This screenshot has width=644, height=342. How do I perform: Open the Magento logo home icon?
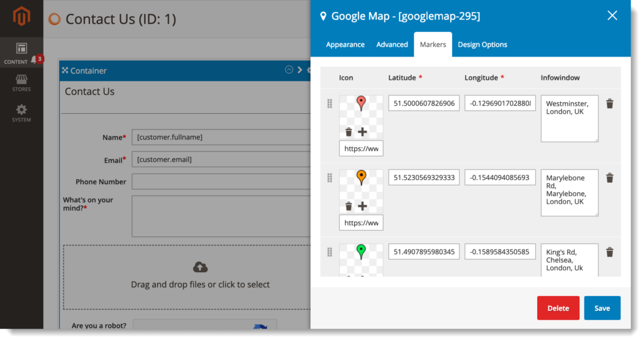pos(21,17)
